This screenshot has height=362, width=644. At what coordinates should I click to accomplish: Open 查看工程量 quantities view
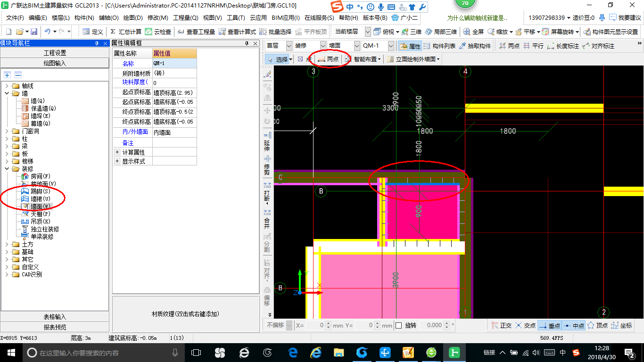197,32
